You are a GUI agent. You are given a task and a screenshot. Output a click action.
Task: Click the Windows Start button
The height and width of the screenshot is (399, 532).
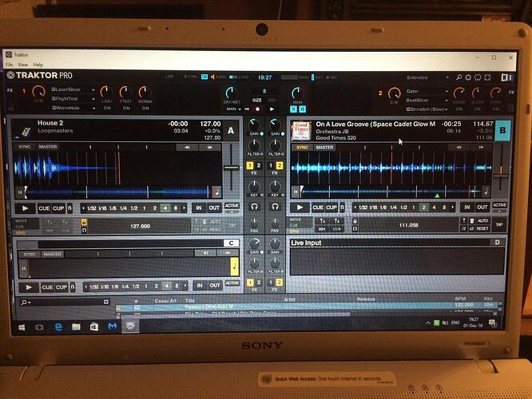[x=22, y=327]
